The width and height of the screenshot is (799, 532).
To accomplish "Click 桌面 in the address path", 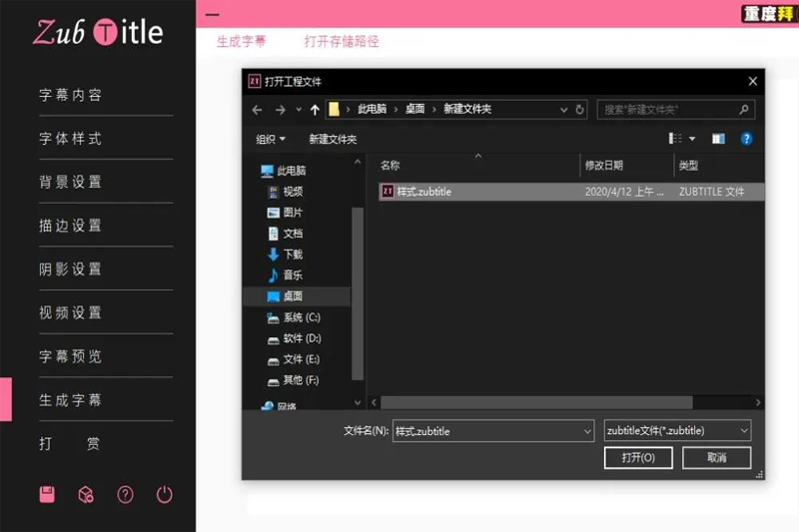I will click(x=414, y=109).
